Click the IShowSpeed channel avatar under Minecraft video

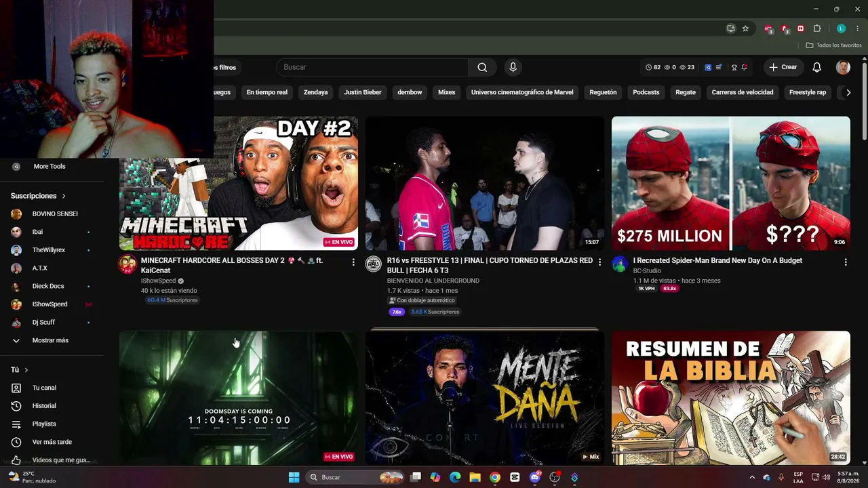coord(127,264)
